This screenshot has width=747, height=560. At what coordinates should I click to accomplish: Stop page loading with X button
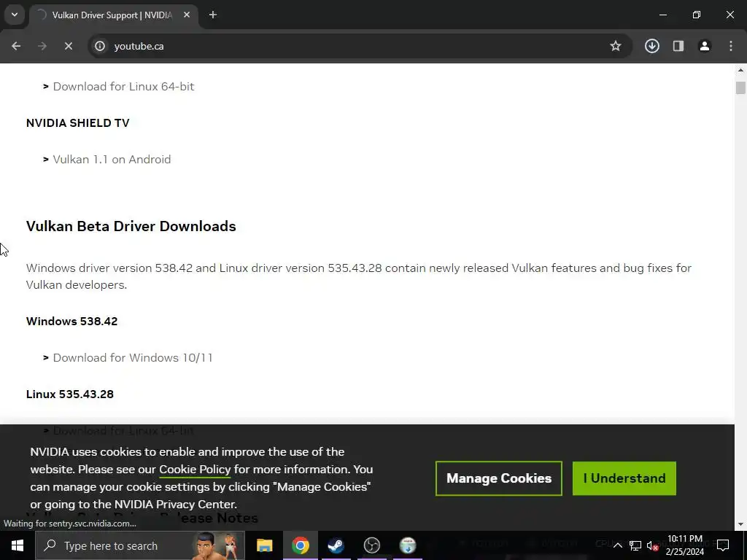click(x=68, y=46)
